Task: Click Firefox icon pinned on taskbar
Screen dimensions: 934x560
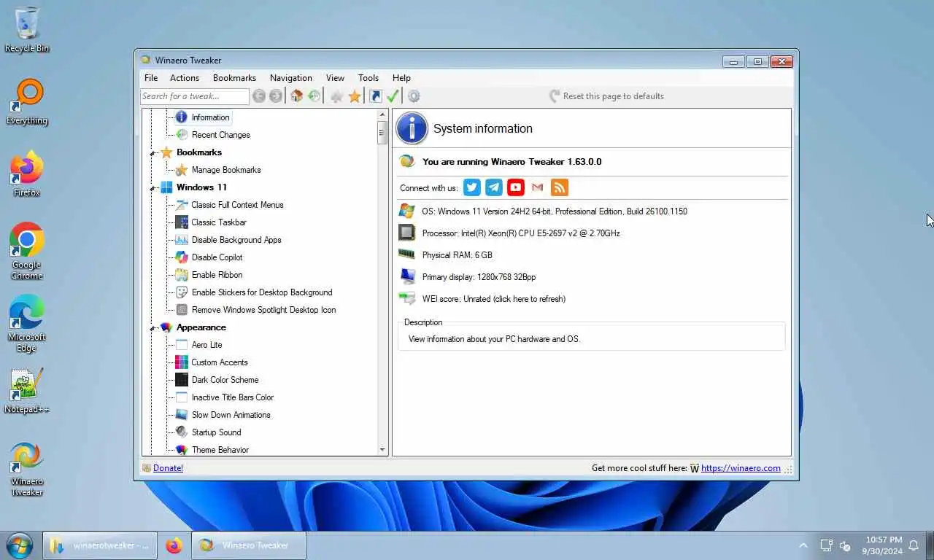Action: 174,545
